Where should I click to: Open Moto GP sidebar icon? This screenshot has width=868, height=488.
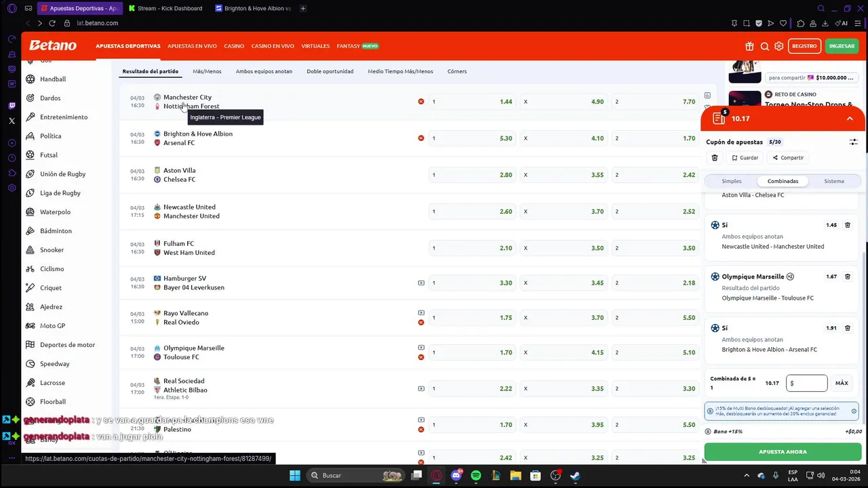[30, 325]
